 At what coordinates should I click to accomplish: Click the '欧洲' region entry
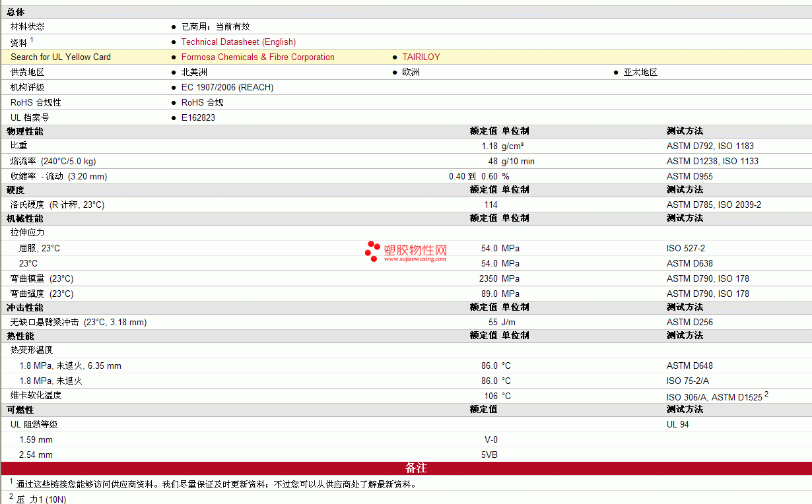tap(411, 72)
